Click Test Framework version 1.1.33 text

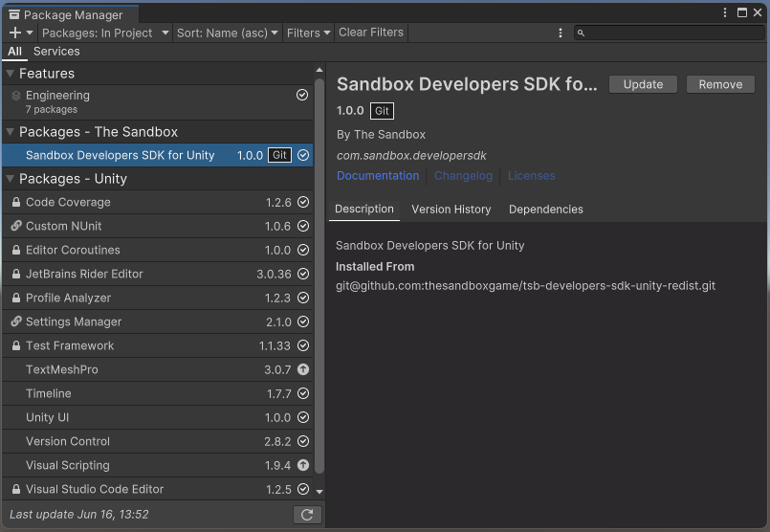point(275,345)
